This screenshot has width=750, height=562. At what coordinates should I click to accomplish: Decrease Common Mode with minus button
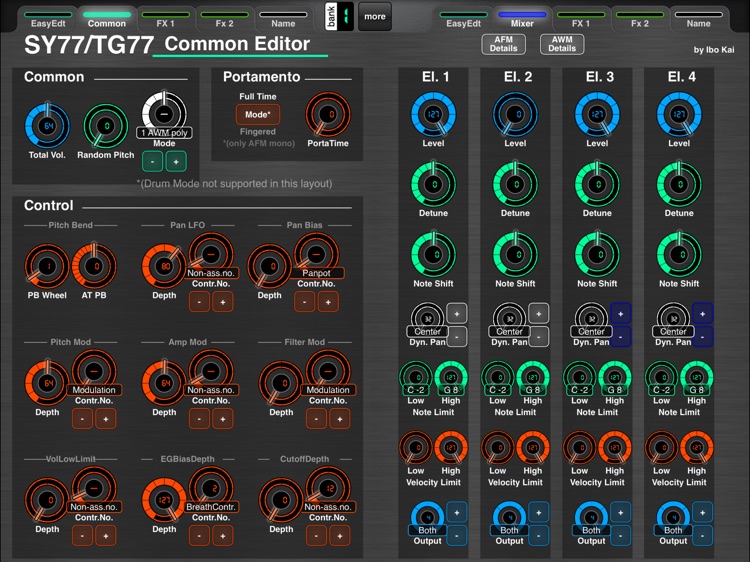[153, 162]
